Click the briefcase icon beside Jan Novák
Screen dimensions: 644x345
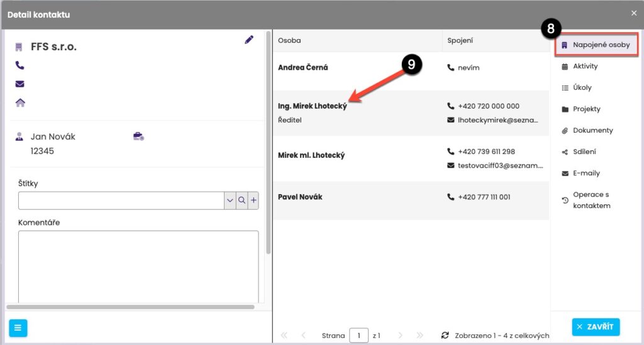(138, 136)
